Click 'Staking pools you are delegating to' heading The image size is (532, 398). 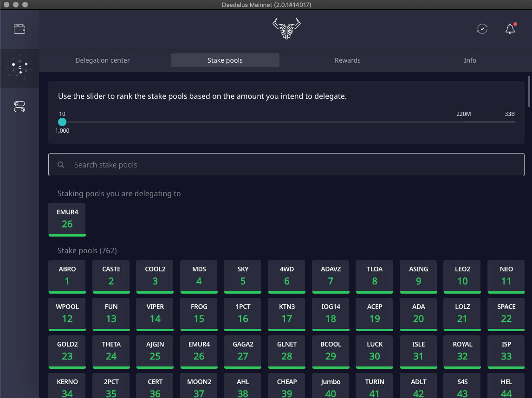[x=119, y=193]
